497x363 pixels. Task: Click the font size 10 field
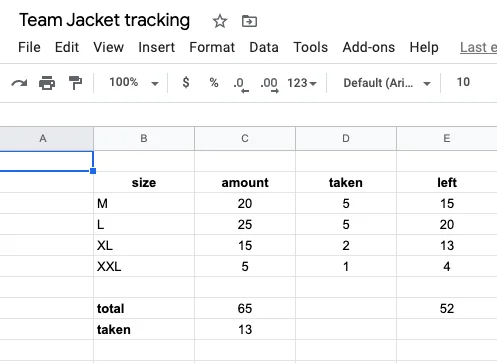click(463, 82)
